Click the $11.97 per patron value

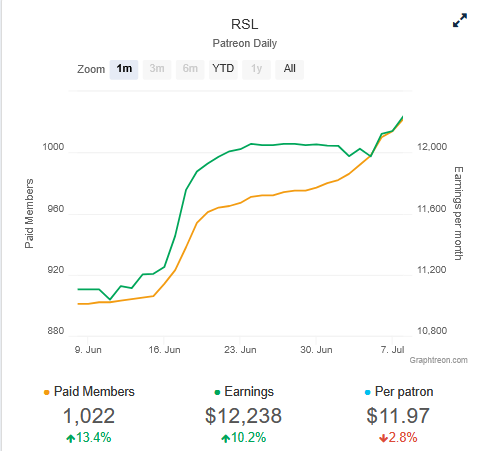(398, 416)
